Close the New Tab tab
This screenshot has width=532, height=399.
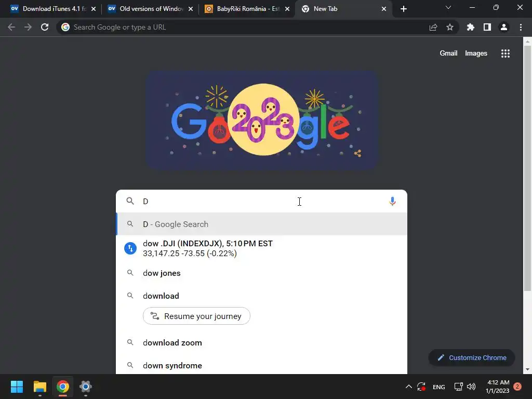pyautogui.click(x=384, y=9)
